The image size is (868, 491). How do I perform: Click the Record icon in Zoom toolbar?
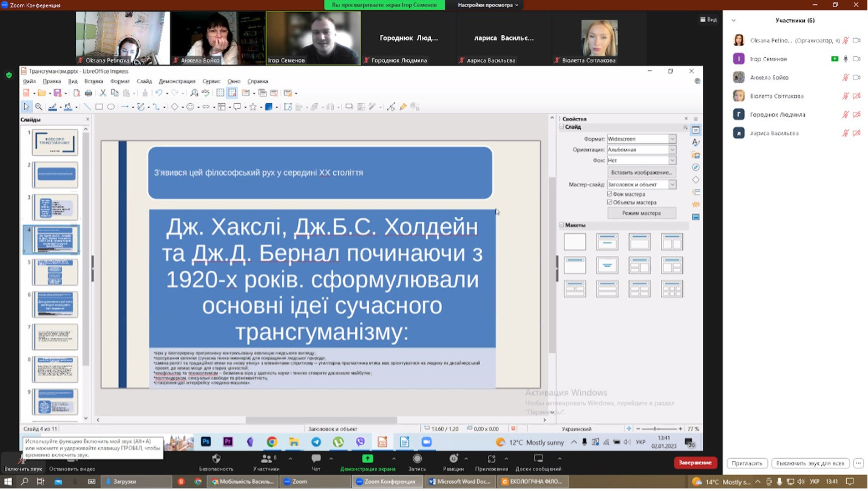click(417, 459)
